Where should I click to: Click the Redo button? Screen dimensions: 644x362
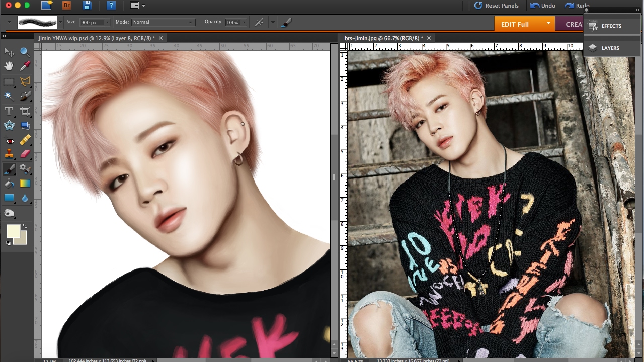[x=577, y=6]
